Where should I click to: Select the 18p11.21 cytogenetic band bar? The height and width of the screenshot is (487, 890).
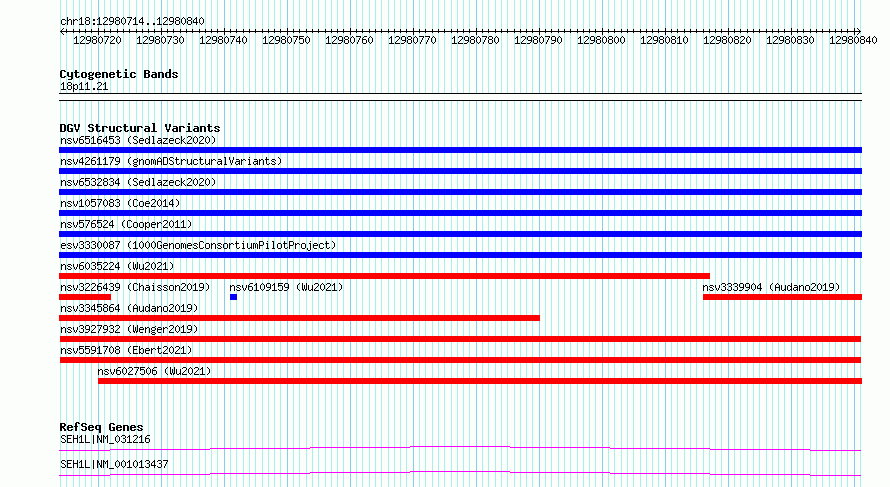[460, 97]
